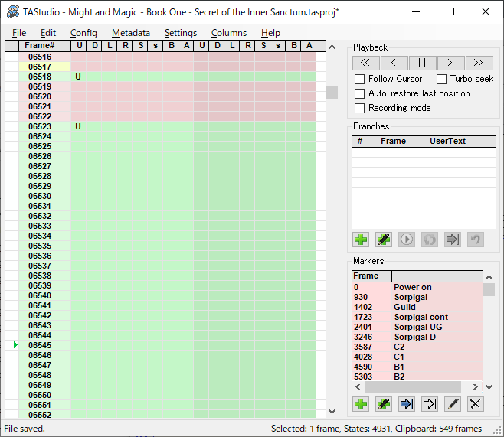Click the U input cell on frame 06518
Screen dimensions: 504x437
pos(78,77)
